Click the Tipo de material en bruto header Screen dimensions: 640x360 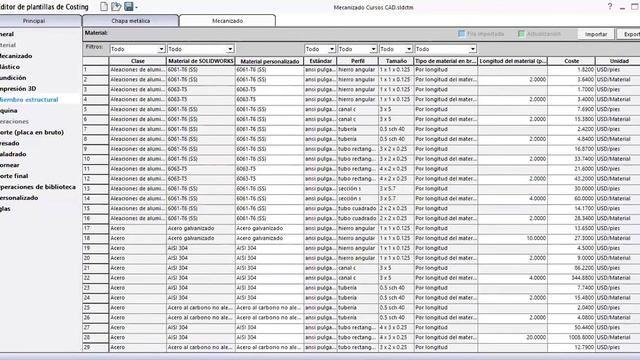tap(446, 61)
